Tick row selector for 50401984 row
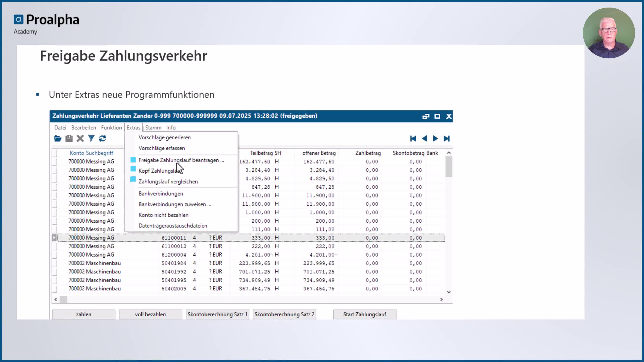Viewport: 644px width, 362px height. [x=55, y=263]
